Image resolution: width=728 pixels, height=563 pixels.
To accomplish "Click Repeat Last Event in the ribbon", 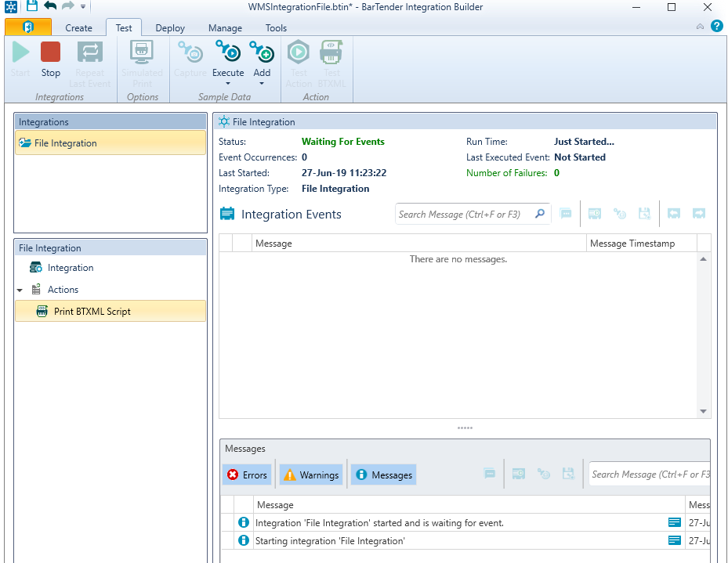I will (x=89, y=64).
